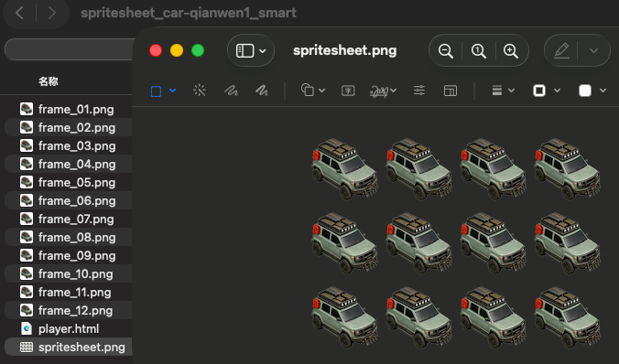
Task: Click the frame_03.png file icon
Action: coord(27,145)
